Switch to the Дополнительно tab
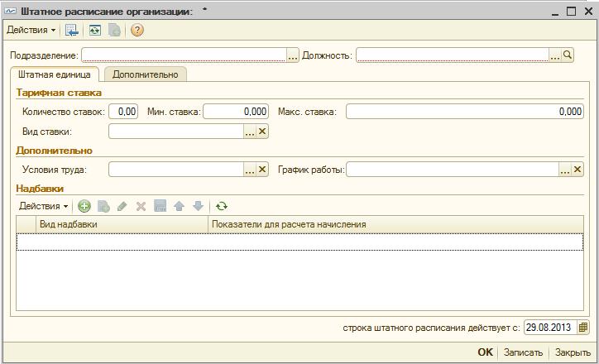This screenshot has width=599, height=364. pos(146,74)
